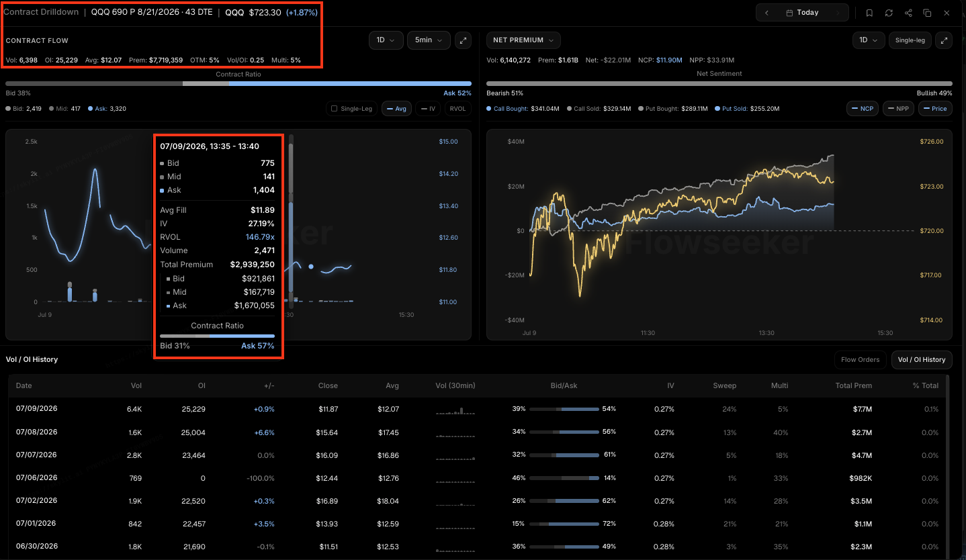Image resolution: width=966 pixels, height=560 pixels.
Task: Sort history table by IV column
Action: [x=670, y=386]
